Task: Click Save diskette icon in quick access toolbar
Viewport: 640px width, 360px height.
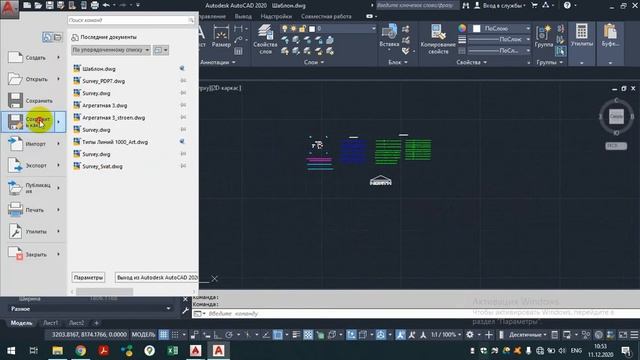Action: (x=49, y=5)
